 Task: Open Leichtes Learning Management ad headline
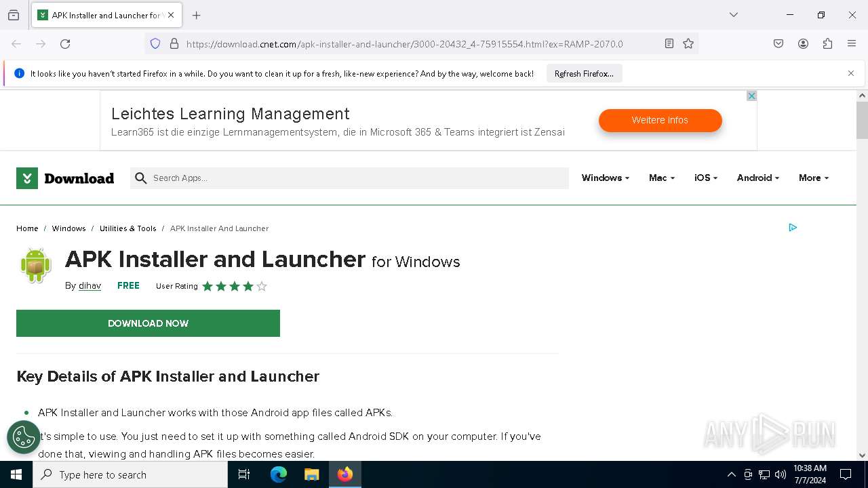coord(231,113)
